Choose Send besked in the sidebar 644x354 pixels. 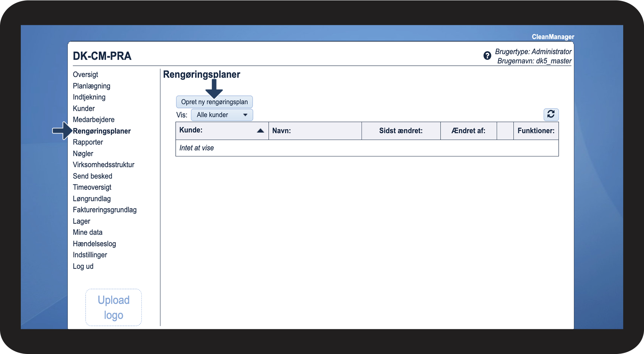coord(93,176)
